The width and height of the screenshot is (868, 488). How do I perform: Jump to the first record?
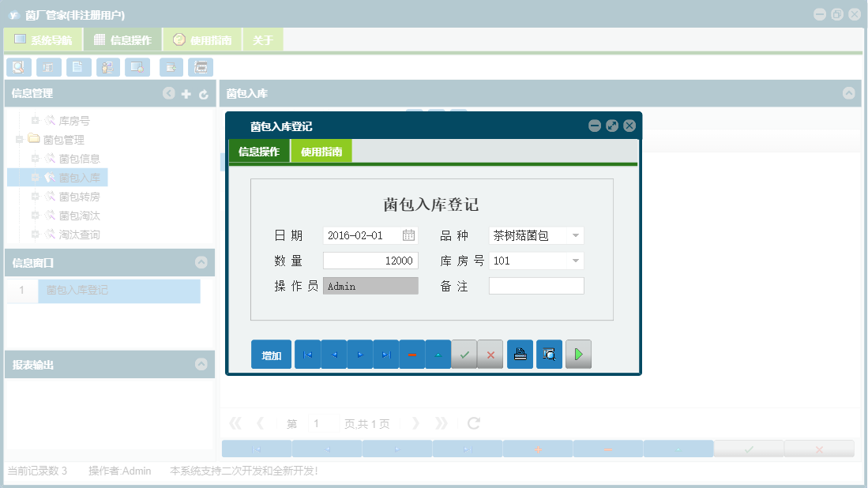coord(307,354)
